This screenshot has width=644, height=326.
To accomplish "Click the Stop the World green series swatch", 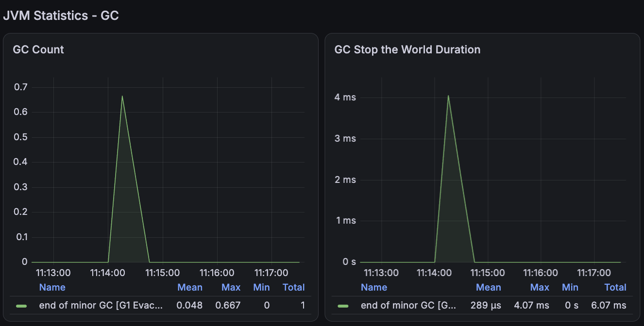I will [x=343, y=306].
